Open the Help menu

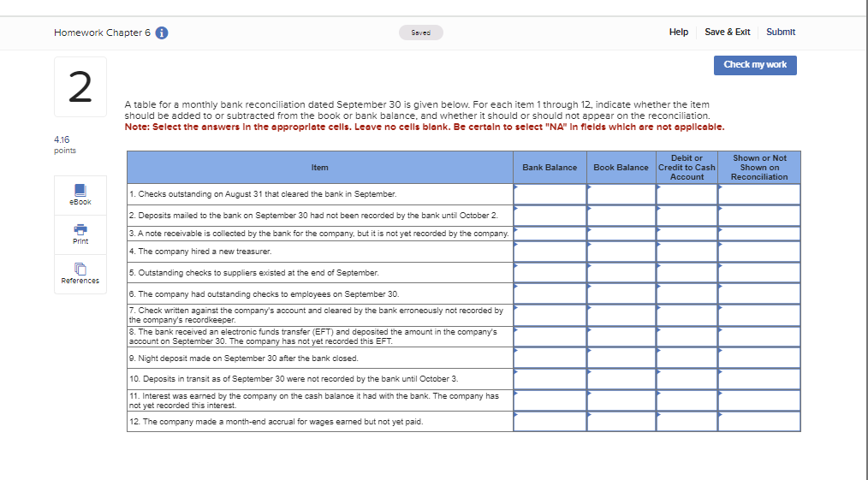click(678, 32)
